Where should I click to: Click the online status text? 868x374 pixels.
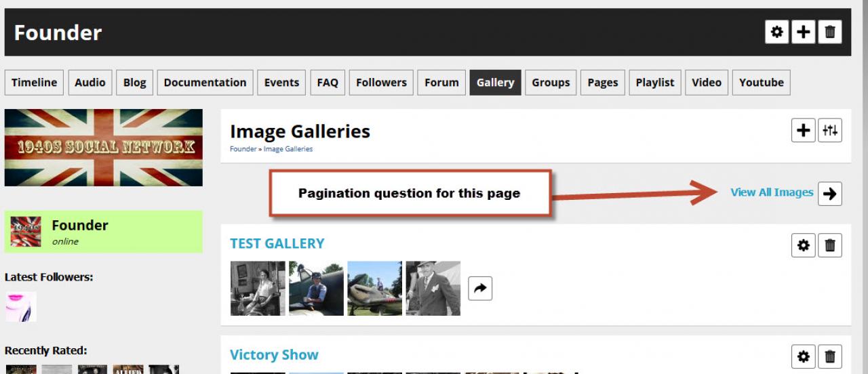[65, 241]
